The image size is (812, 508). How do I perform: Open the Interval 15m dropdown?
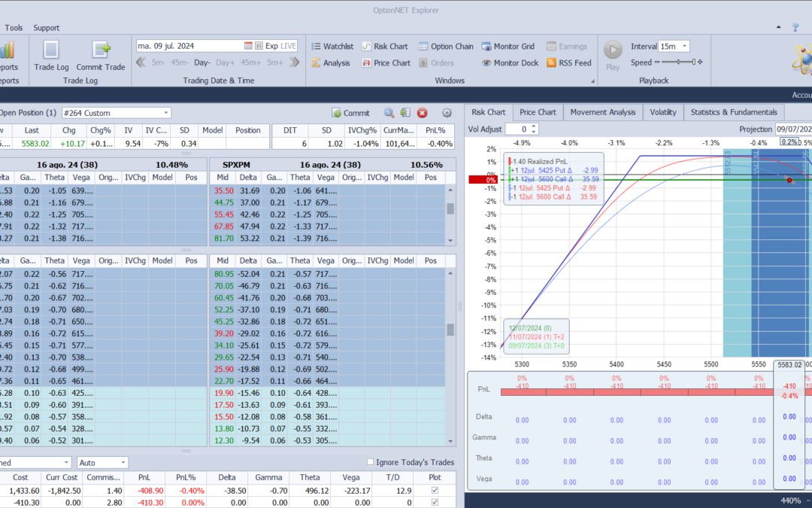pos(685,46)
